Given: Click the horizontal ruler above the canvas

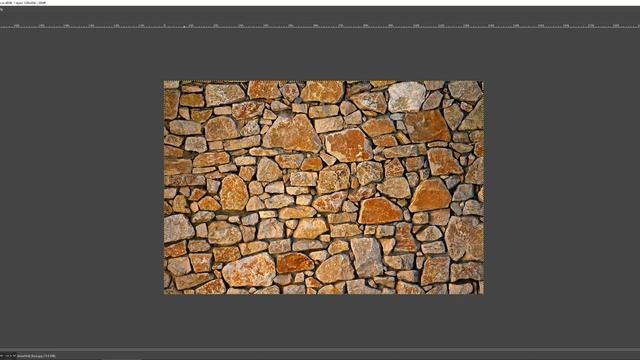Looking at the screenshot, I should (x=320, y=25).
